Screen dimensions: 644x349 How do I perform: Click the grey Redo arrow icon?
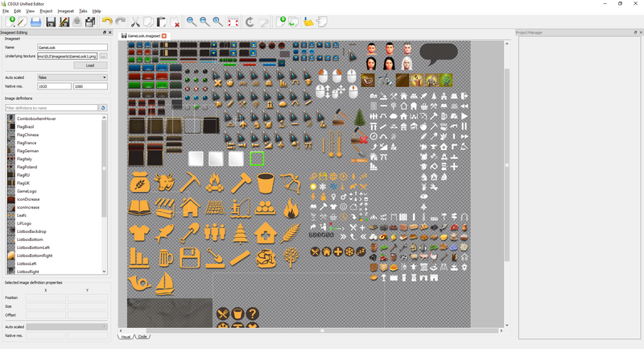pyautogui.click(x=120, y=22)
